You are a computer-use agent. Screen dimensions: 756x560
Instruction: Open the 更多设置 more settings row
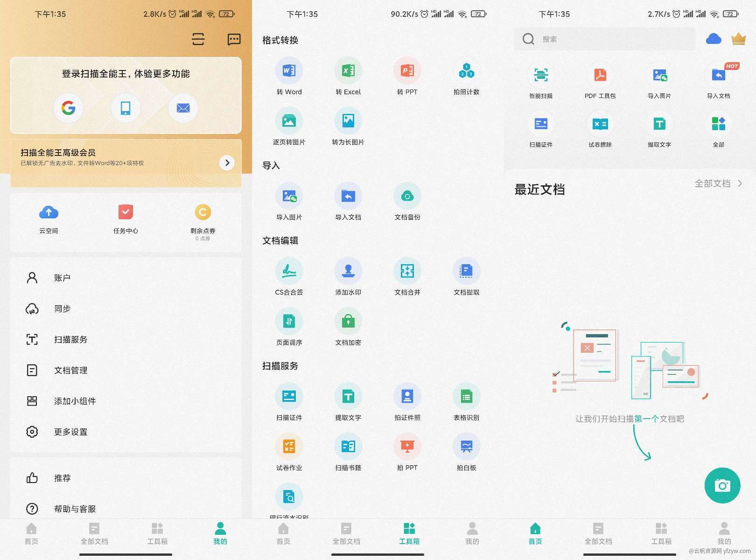point(126,432)
